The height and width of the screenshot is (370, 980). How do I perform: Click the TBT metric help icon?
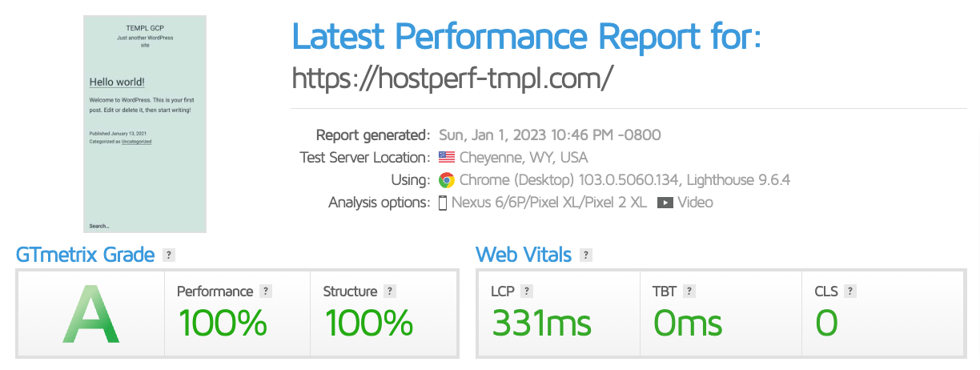(x=689, y=292)
